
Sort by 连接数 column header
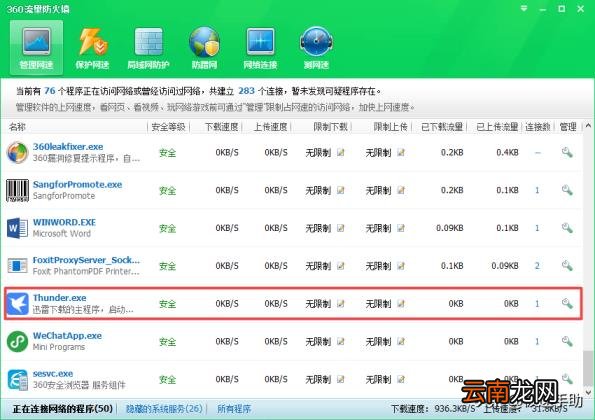coord(538,127)
